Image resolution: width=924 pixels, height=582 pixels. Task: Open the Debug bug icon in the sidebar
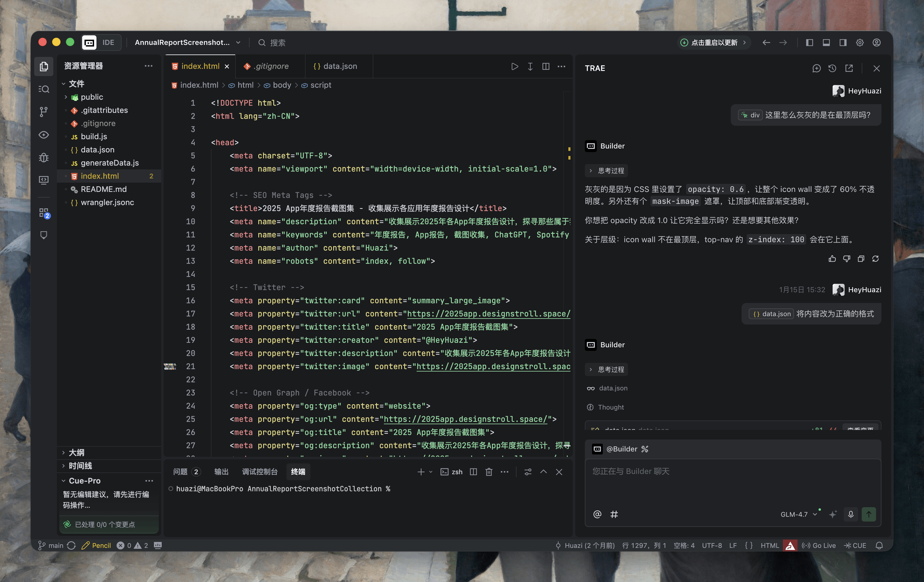click(x=44, y=157)
